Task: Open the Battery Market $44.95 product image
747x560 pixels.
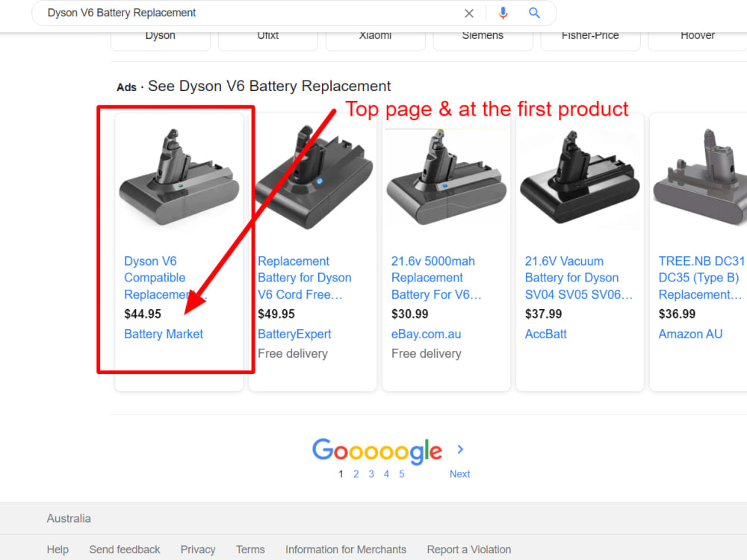Action: (x=179, y=177)
